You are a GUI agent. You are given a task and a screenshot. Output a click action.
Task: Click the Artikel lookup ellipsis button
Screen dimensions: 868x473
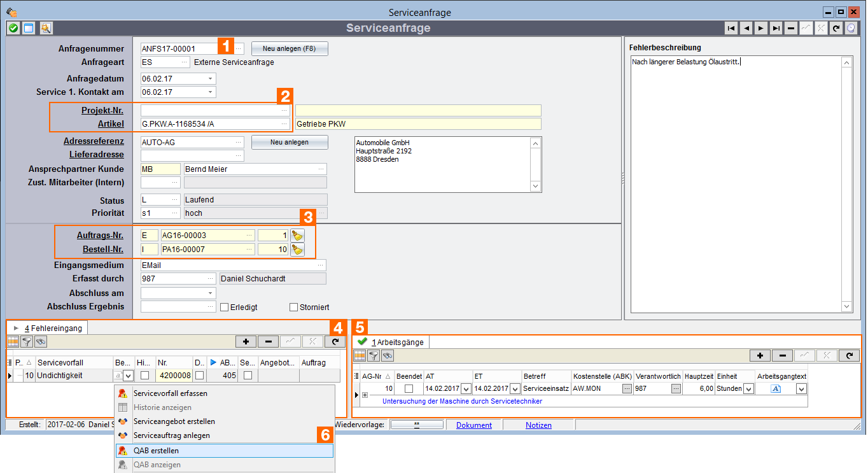284,124
